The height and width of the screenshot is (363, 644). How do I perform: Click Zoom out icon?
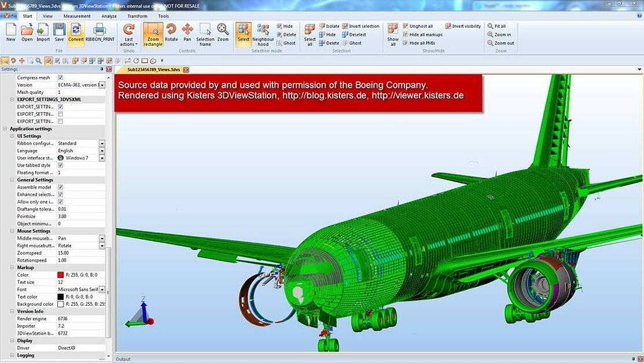(501, 43)
